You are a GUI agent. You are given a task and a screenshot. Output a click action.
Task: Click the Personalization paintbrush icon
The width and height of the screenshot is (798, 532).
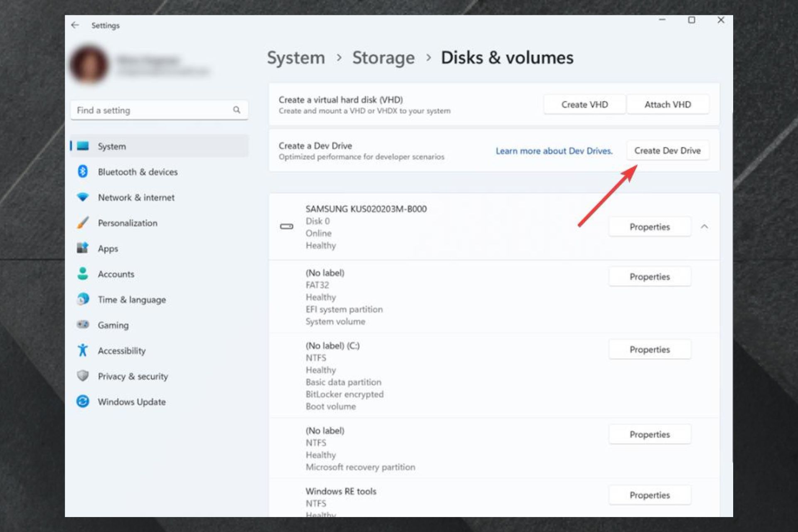[83, 223]
